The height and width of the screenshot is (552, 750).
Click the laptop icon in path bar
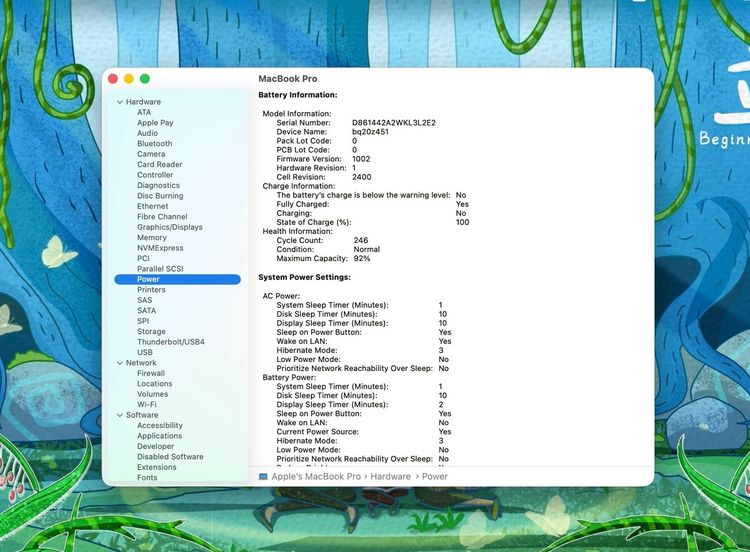click(x=263, y=477)
